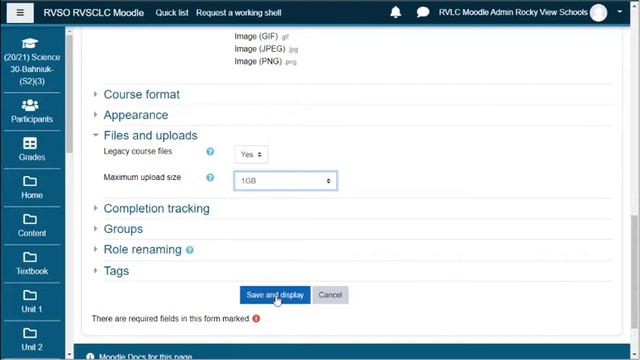Click the Image (PNG) file type text
This screenshot has height=360, width=640.
click(x=258, y=61)
